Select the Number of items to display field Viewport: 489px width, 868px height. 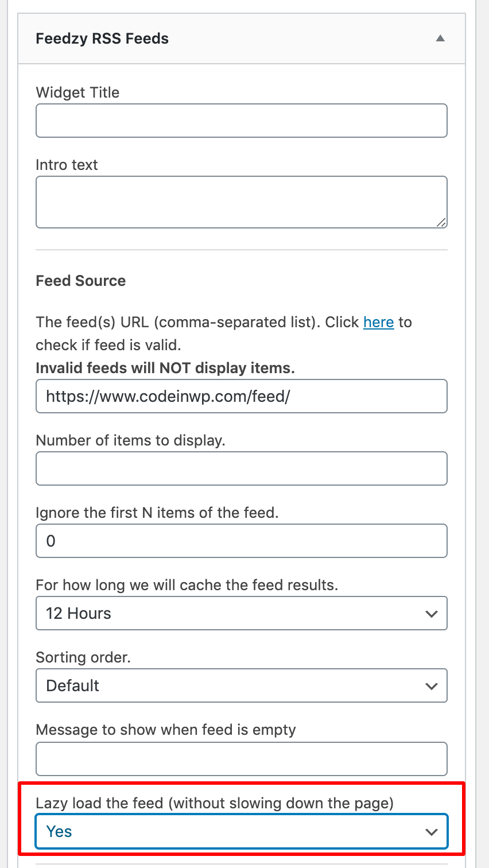241,468
